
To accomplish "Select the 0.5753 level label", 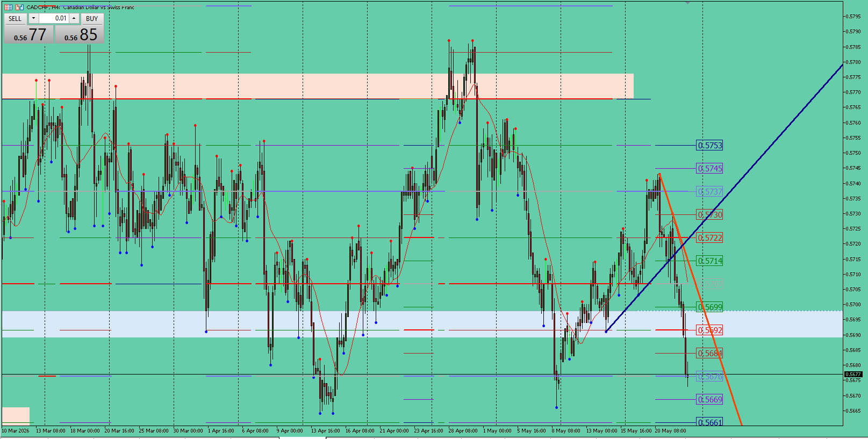I will pyautogui.click(x=709, y=146).
